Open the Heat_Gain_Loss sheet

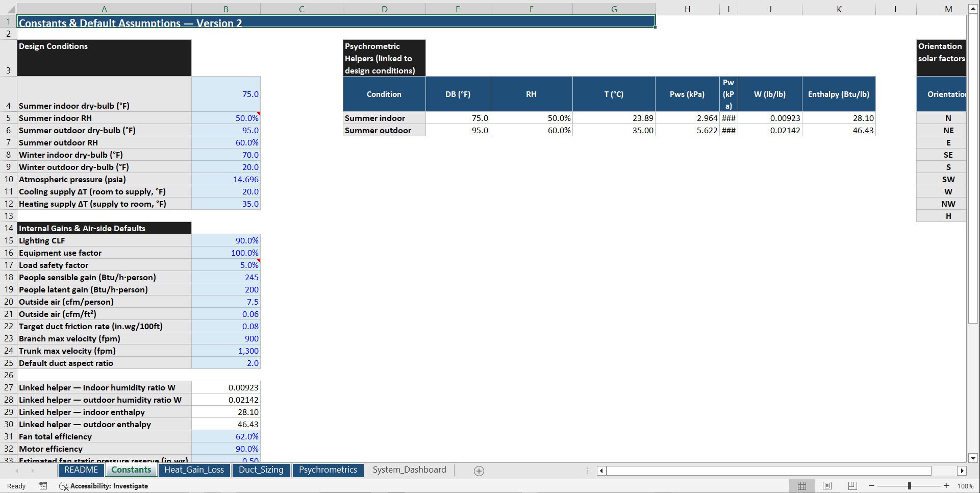point(194,470)
